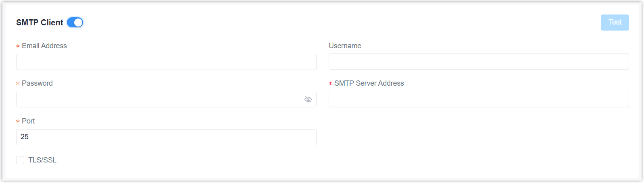Click the required asterisk next to Password
Screen dimensions: 644x183
click(18, 84)
